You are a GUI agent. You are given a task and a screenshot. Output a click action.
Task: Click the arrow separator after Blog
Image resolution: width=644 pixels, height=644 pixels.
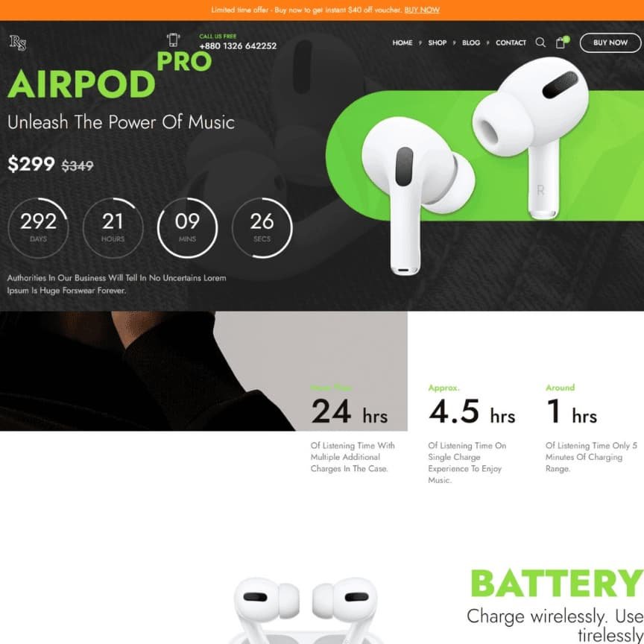click(488, 42)
